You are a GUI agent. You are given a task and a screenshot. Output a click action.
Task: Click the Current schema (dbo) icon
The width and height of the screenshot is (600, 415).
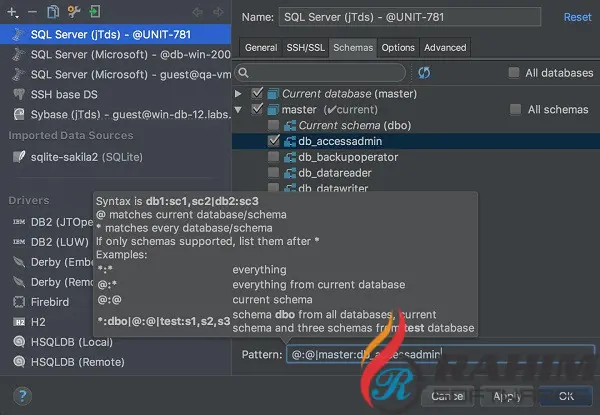click(290, 125)
